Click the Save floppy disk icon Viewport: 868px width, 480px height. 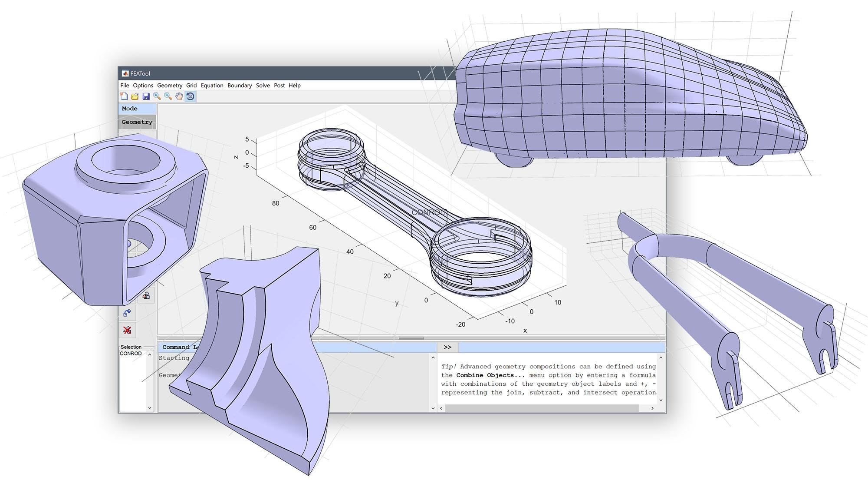point(146,96)
